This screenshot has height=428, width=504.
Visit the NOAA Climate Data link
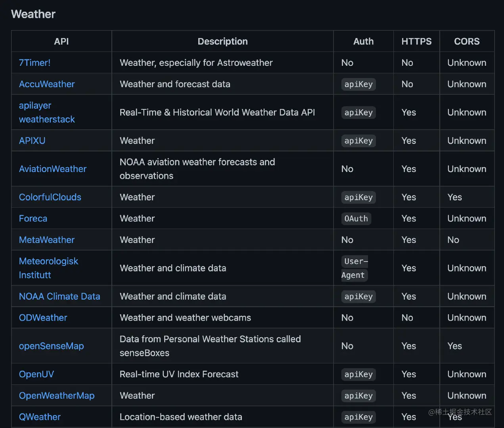59,296
